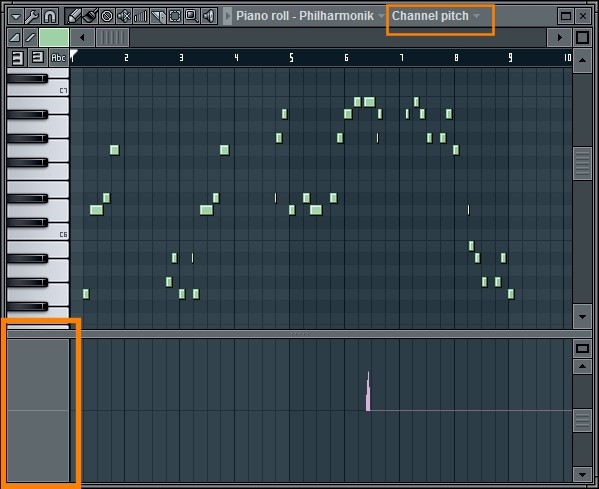Toggle Abc note names display
Viewport: 599px width, 489px height.
pos(58,58)
